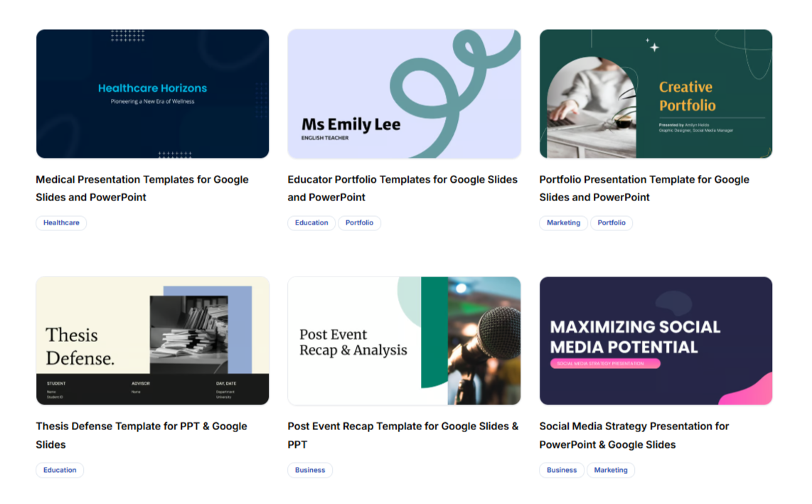The image size is (812, 504).
Task: Click Marketing tag under Portfolio Presentation Template
Action: pyautogui.click(x=563, y=223)
